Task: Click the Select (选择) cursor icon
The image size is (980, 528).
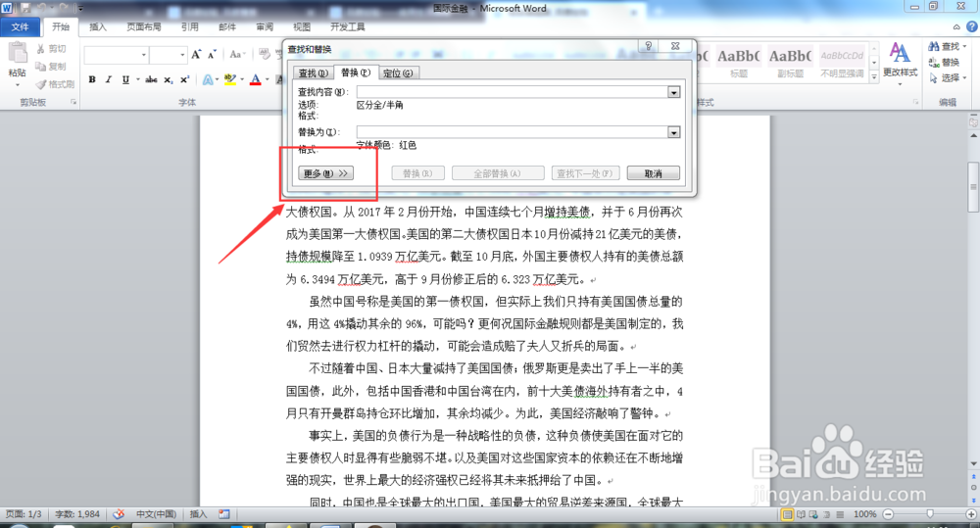Action: point(934,77)
